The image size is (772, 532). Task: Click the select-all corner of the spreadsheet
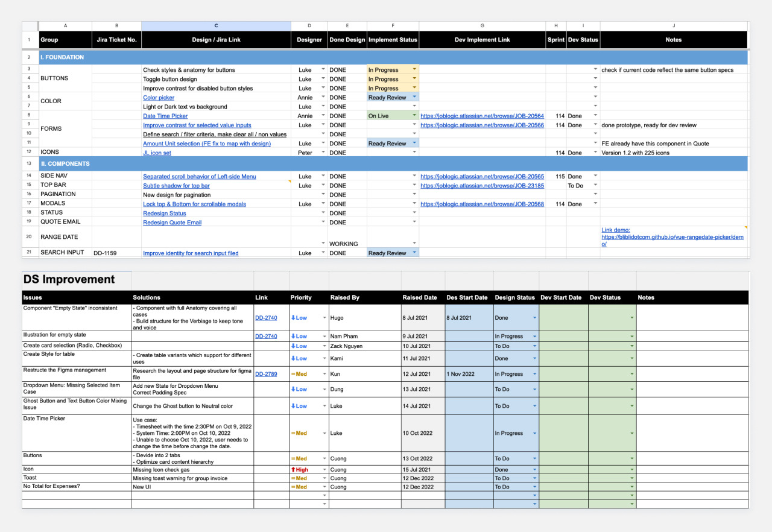30,25
